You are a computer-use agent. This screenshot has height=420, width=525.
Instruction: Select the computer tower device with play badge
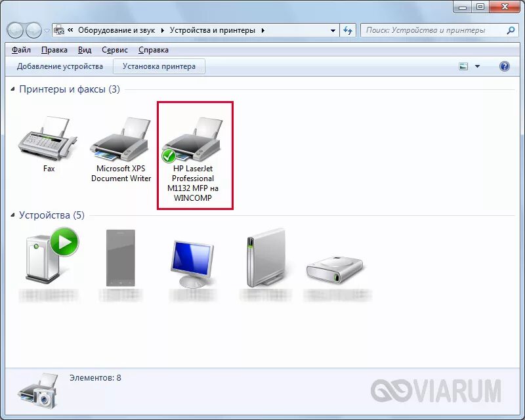[x=51, y=256]
